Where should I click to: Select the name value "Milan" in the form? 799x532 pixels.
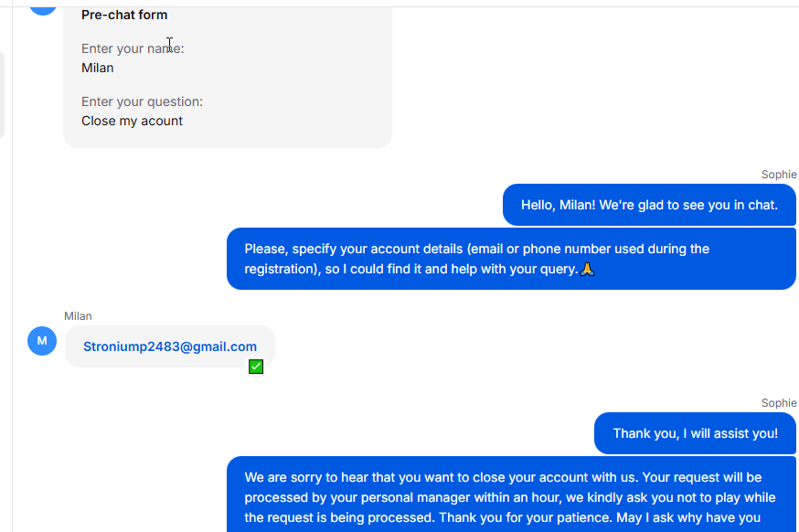pos(98,68)
